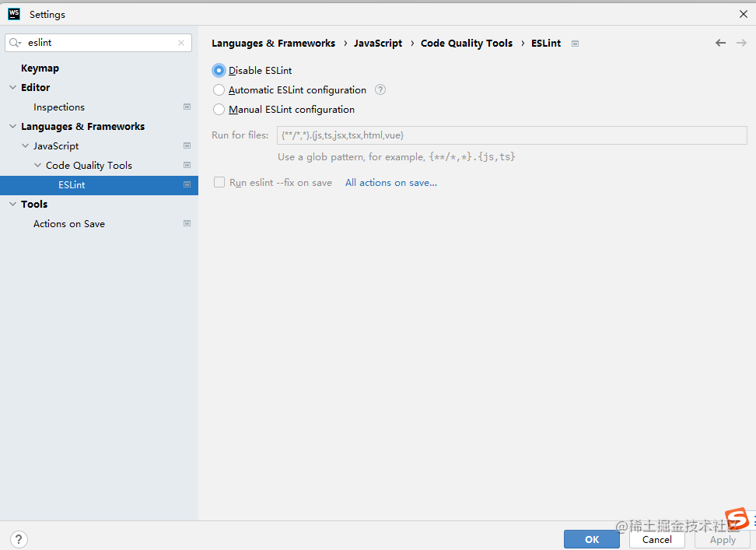756x550 pixels.
Task: Select the Disable ESLint option
Action: [219, 70]
